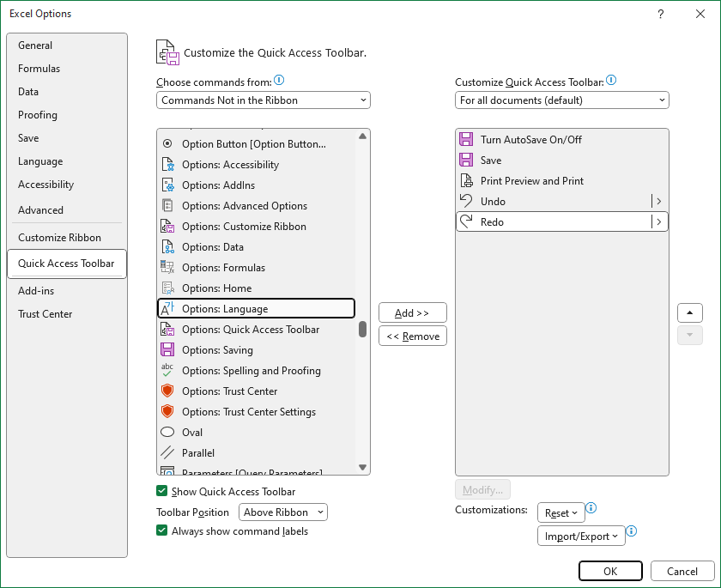
Task: Click the Print Preview and Print icon
Action: [466, 180]
